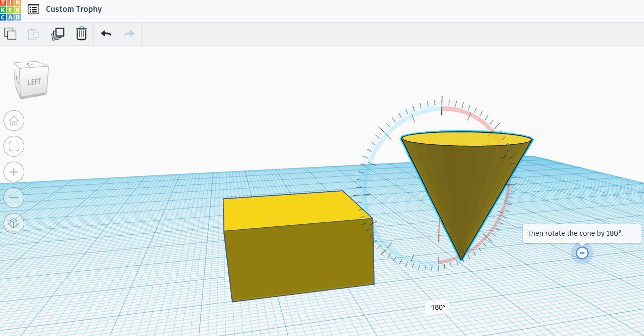Delete the selected shape

click(x=82, y=34)
